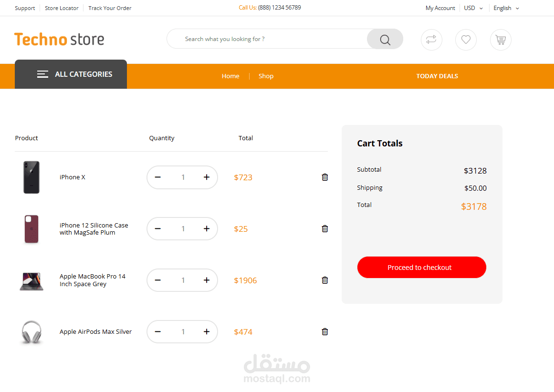This screenshot has width=554, height=392.
Task: Increase MacBook Pro 14 quantity
Action: (207, 280)
